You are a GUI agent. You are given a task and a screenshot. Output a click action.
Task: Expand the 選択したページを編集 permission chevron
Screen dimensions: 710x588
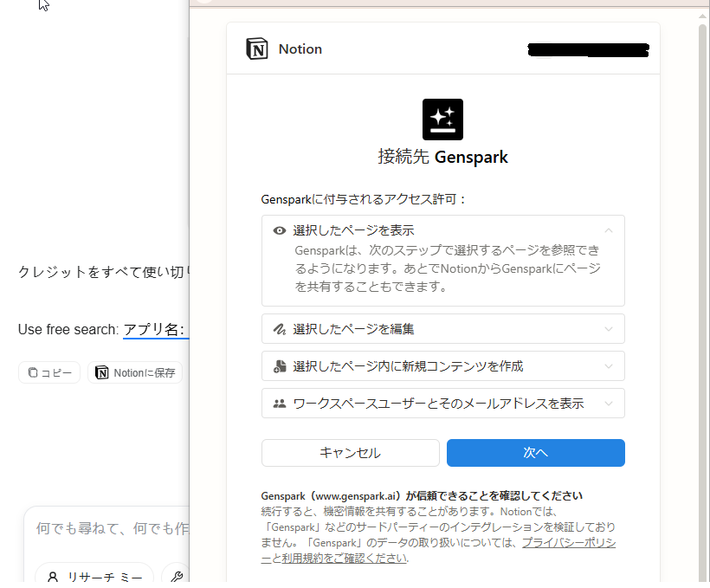coord(609,329)
